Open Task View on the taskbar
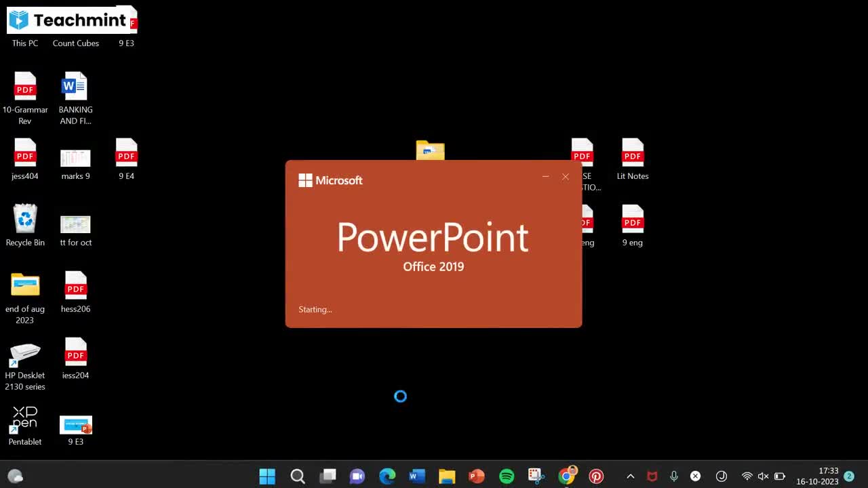The width and height of the screenshot is (868, 488). [x=328, y=476]
